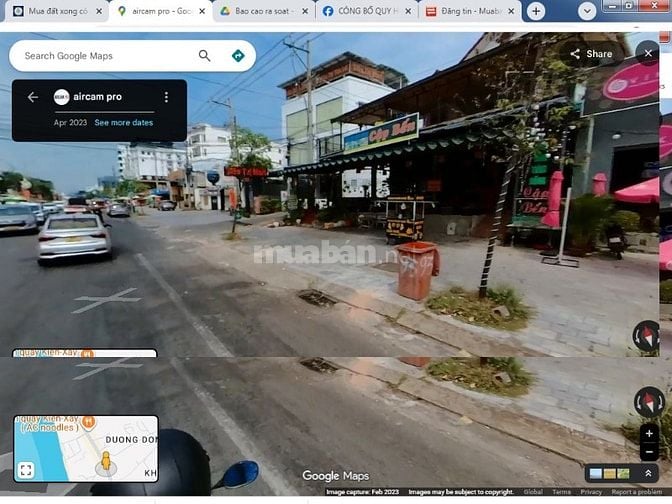Viewport: 672px width, 504px height.
Task: Click the search magnifier icon
Action: [204, 56]
